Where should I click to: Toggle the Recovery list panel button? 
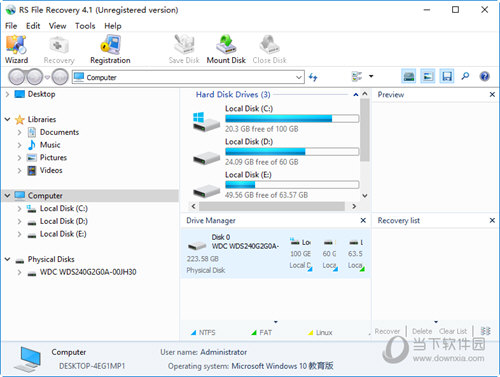[447, 77]
